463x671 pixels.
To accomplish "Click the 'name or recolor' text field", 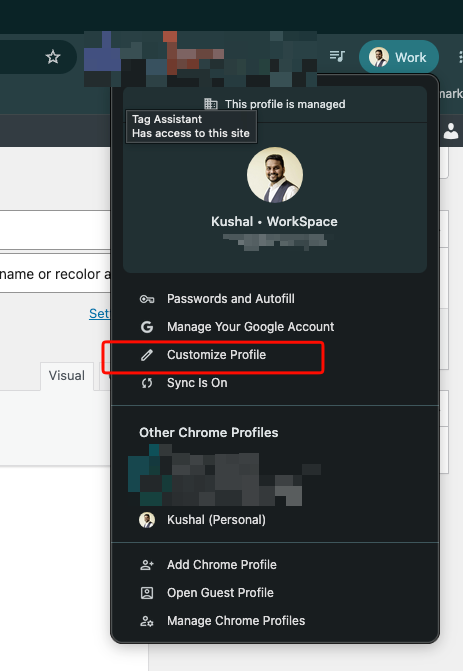I will point(55,273).
